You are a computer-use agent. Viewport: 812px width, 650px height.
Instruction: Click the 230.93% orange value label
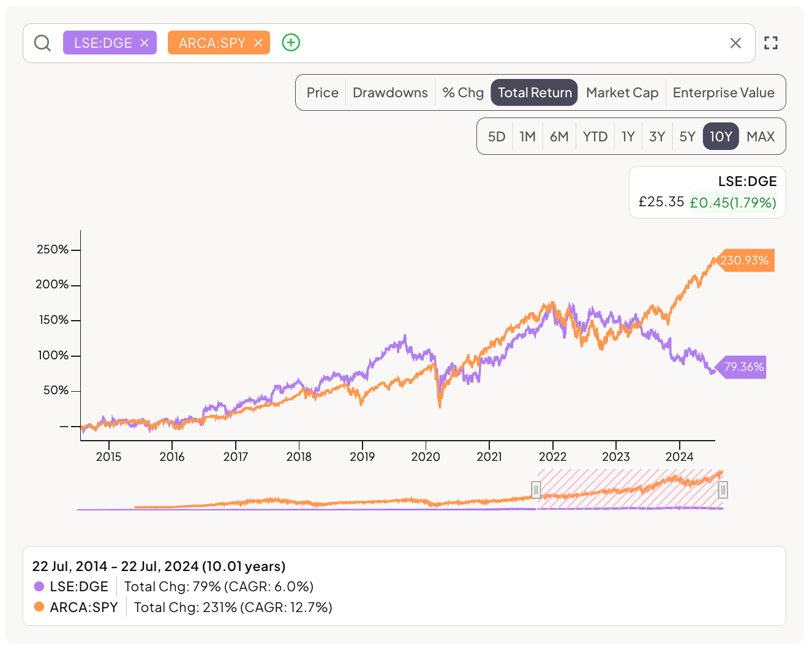pos(744,260)
